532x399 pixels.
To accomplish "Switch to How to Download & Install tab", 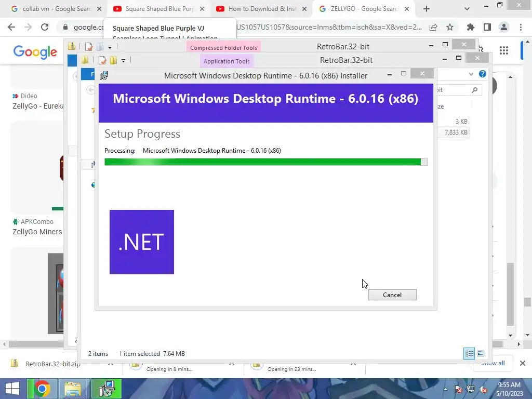I will point(261,9).
